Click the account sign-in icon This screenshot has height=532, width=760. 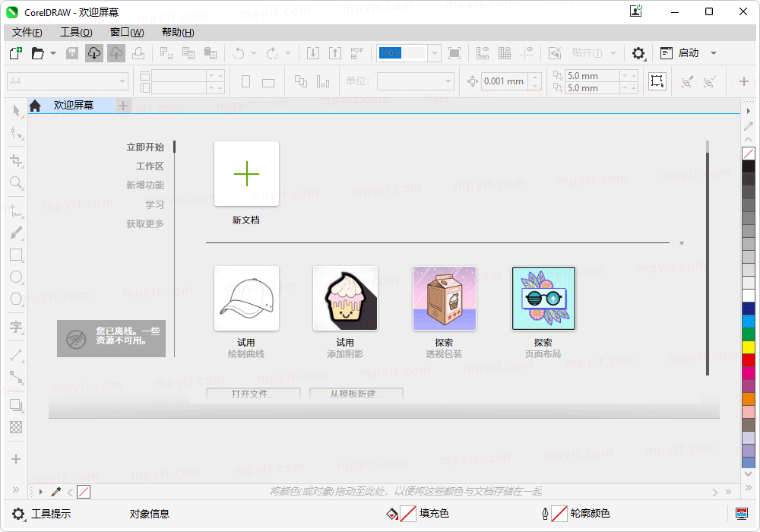[636, 11]
